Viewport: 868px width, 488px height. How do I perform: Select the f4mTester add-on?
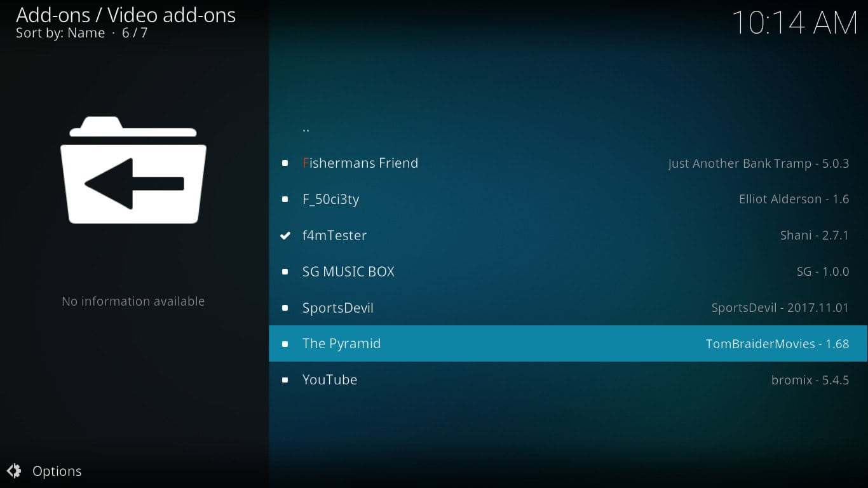pyautogui.click(x=568, y=235)
